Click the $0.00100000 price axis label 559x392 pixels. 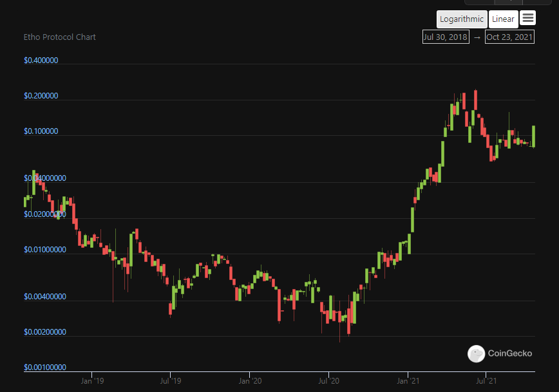pyautogui.click(x=45, y=367)
